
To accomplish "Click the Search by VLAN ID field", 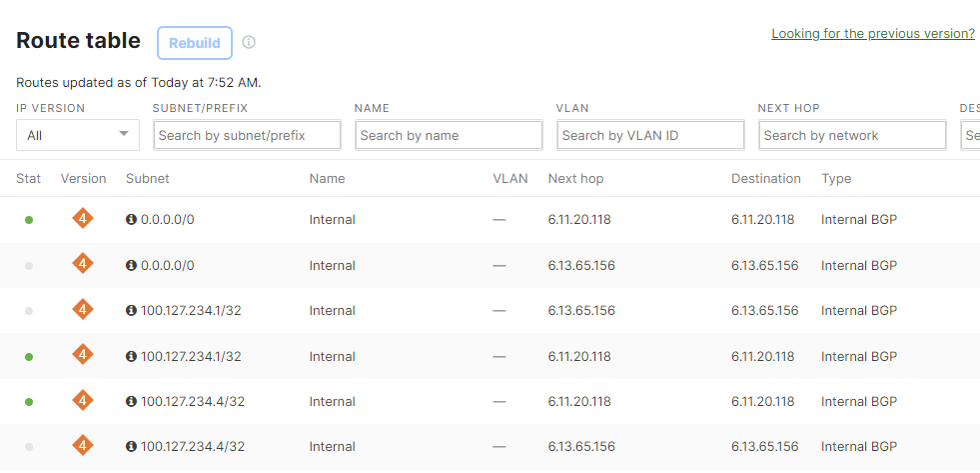I will [x=650, y=135].
